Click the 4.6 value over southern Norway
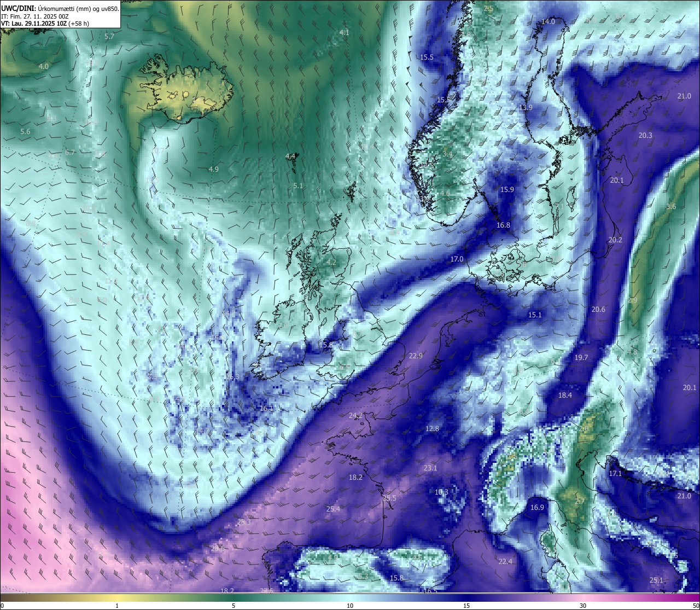 445,194
